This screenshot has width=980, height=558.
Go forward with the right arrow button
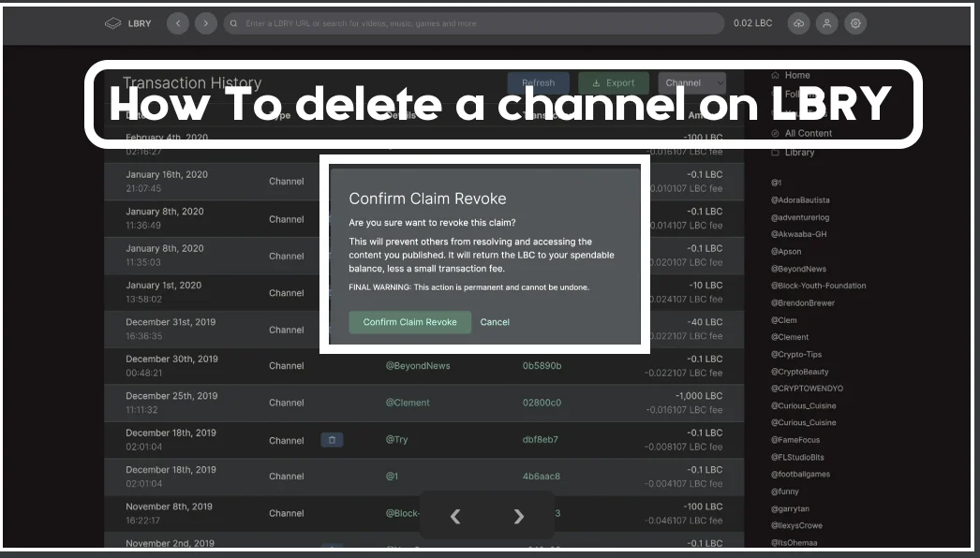coord(205,23)
